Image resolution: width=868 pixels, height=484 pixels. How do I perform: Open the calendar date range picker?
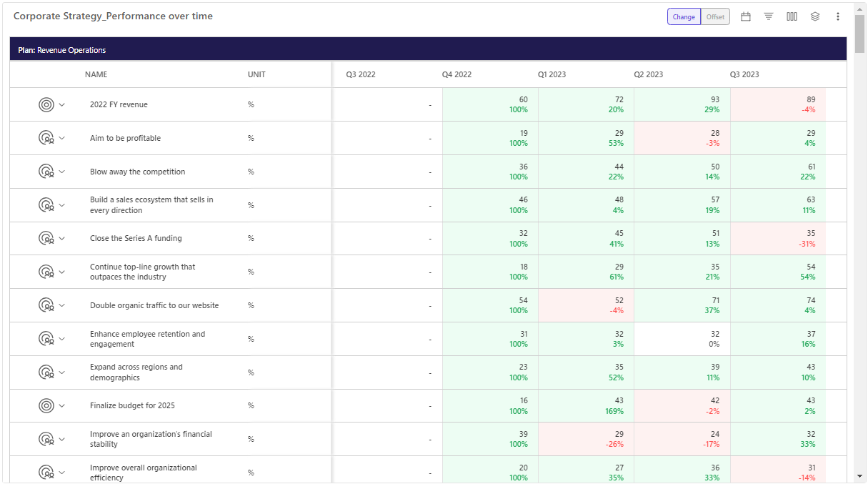745,16
